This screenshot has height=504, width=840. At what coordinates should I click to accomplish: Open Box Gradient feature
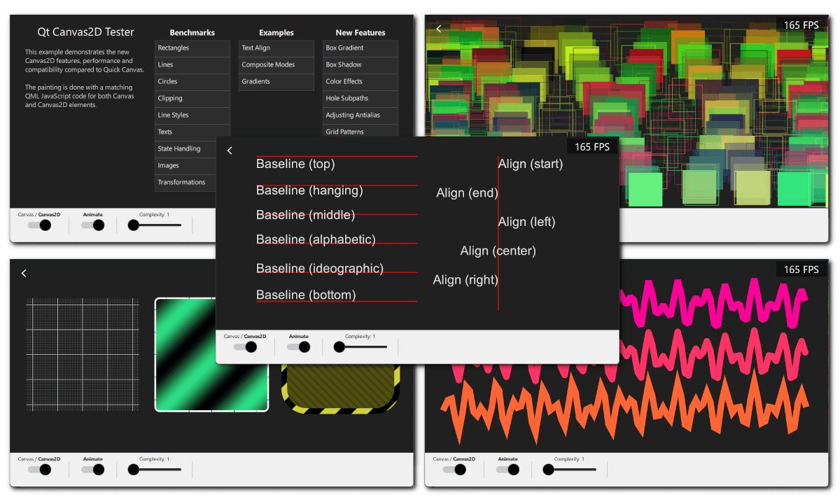pyautogui.click(x=360, y=48)
